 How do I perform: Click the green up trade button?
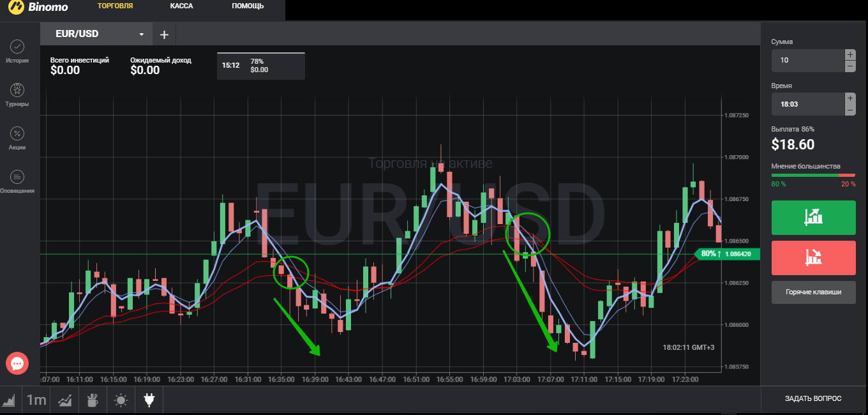[x=813, y=218]
